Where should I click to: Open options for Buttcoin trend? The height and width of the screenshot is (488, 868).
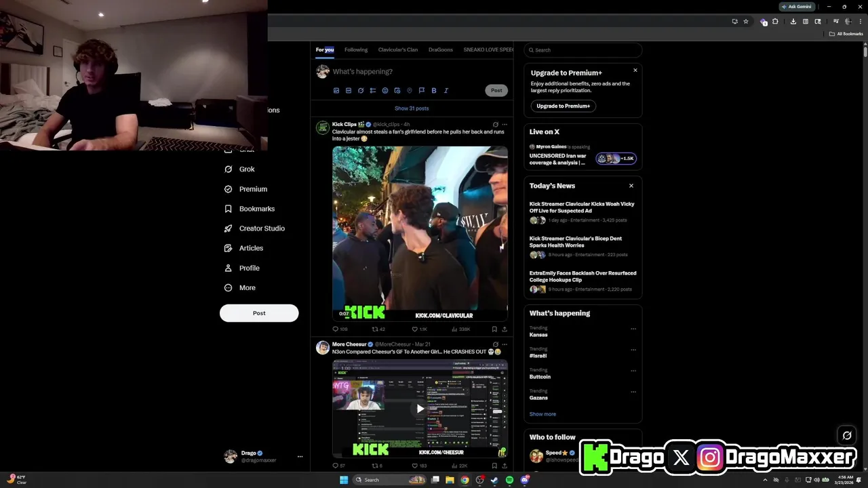[633, 371]
